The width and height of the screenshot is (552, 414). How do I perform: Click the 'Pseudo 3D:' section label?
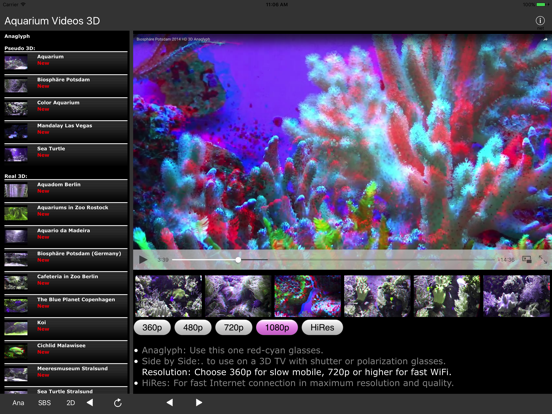20,48
